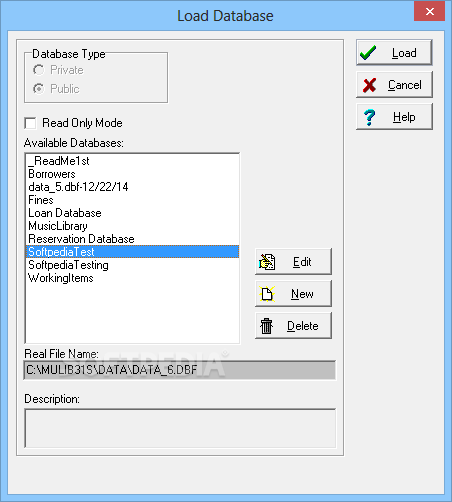The height and width of the screenshot is (502, 452).
Task: Open Help via its button label
Action: click(x=404, y=117)
